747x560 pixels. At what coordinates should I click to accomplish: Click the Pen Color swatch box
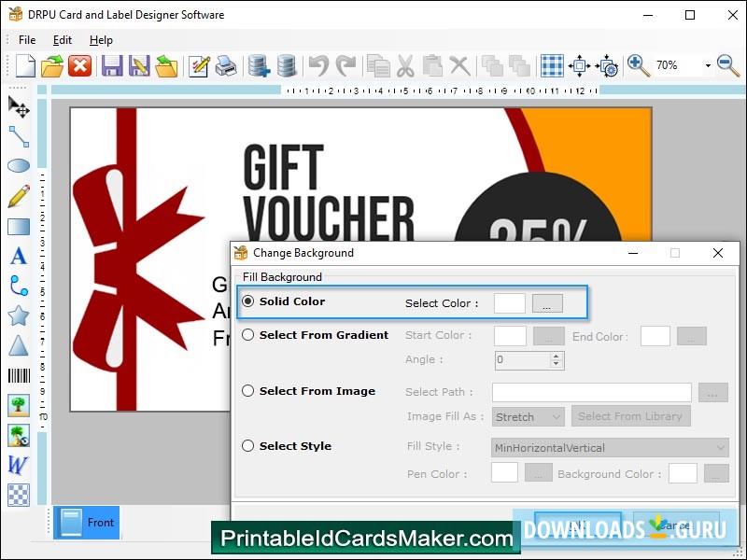point(504,473)
